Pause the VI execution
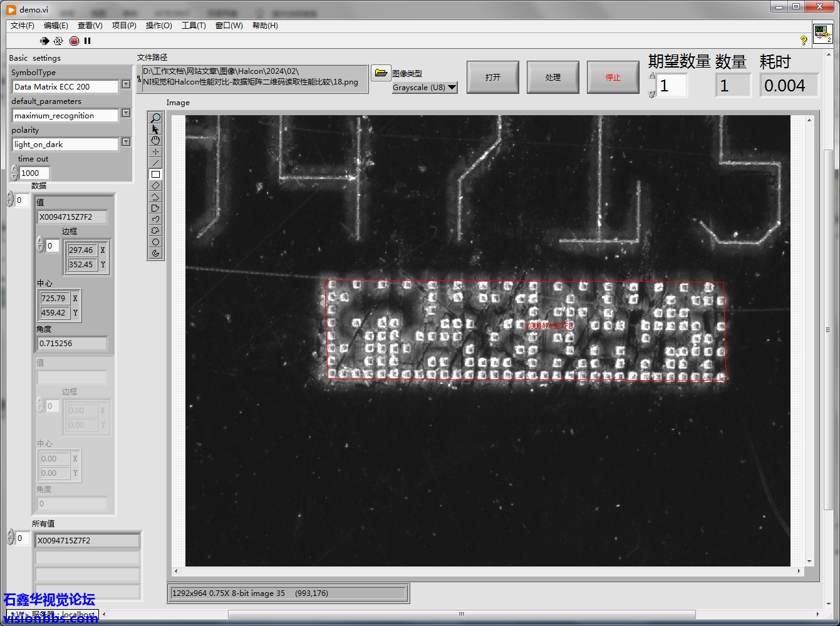The width and height of the screenshot is (840, 626). pyautogui.click(x=88, y=41)
